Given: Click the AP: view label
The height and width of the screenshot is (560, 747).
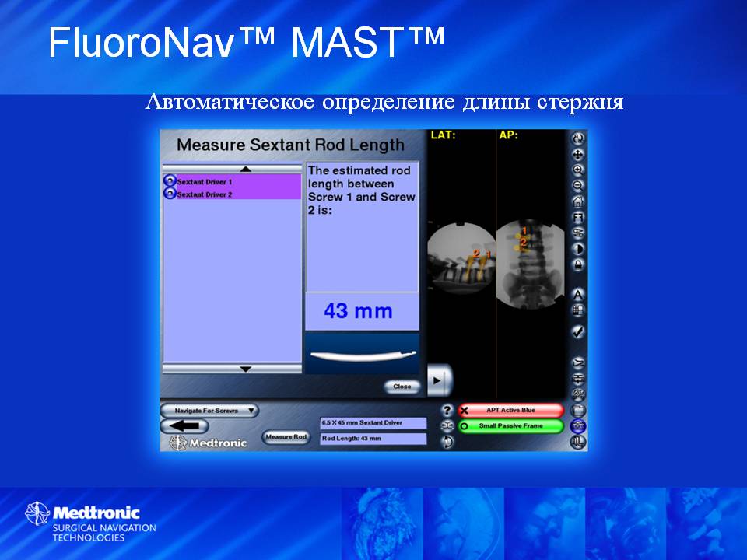Looking at the screenshot, I should click(x=508, y=135).
